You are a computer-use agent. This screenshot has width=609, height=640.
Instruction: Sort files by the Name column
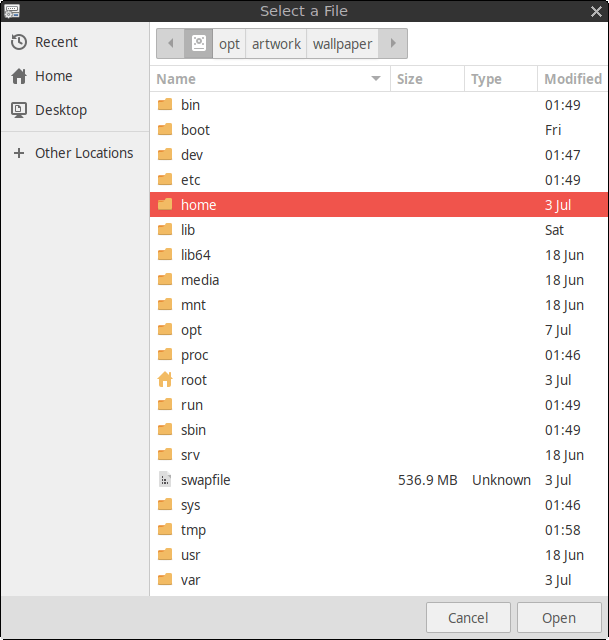[x=270, y=79]
